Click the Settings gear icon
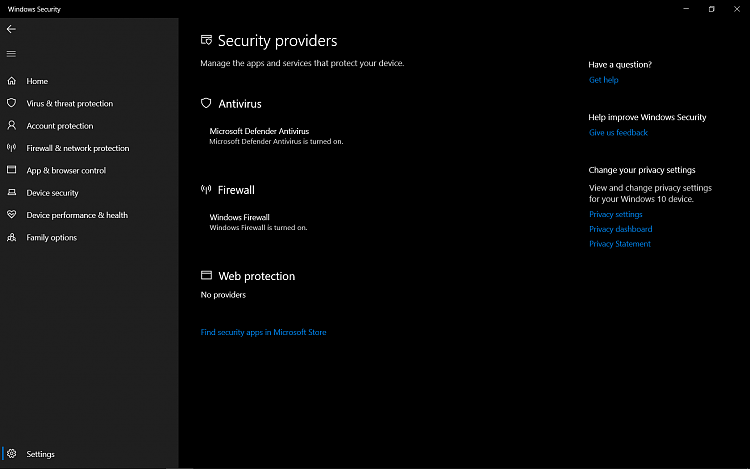This screenshot has width=750, height=469. coord(11,453)
